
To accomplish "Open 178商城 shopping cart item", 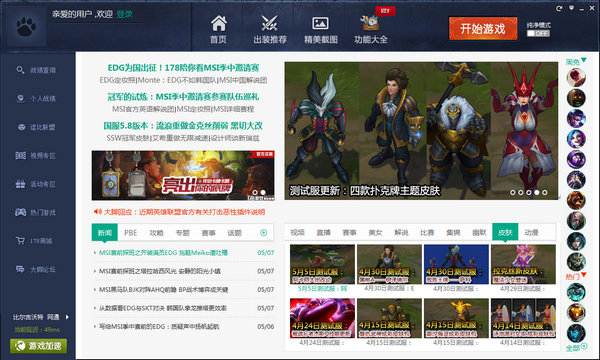I will point(34,241).
